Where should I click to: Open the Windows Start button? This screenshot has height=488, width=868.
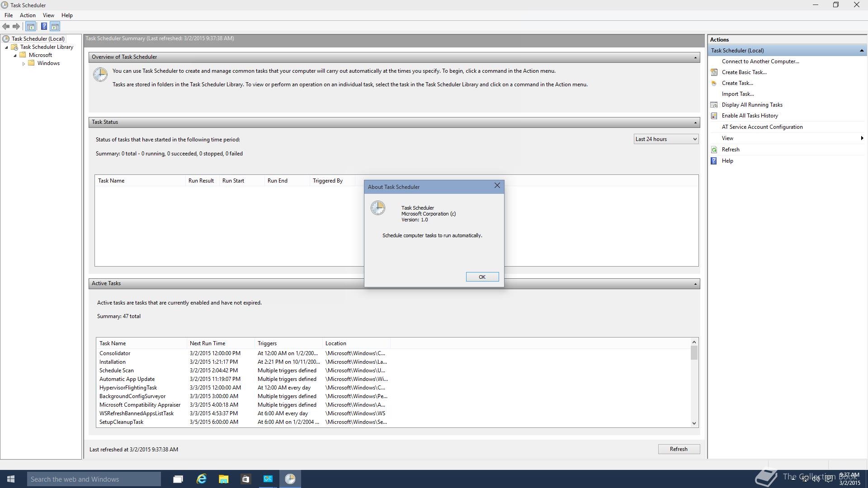[x=11, y=479]
